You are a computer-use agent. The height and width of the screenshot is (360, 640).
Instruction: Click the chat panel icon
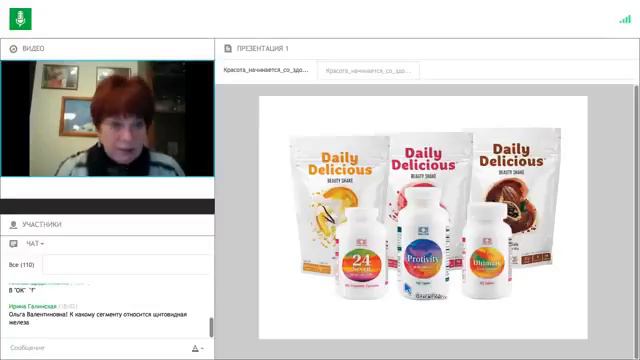point(13,244)
